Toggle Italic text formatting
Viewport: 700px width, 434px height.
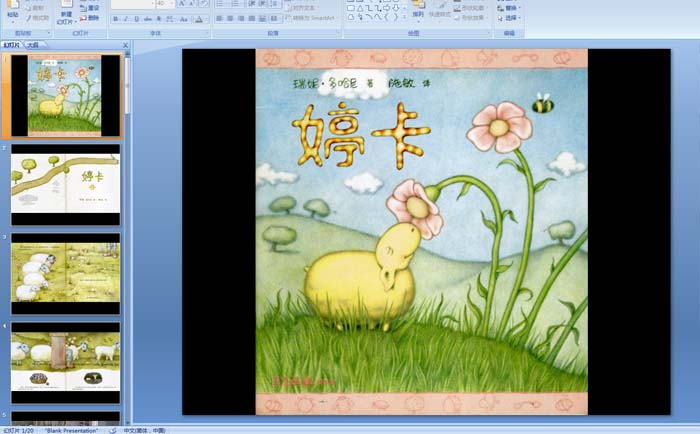coord(127,18)
